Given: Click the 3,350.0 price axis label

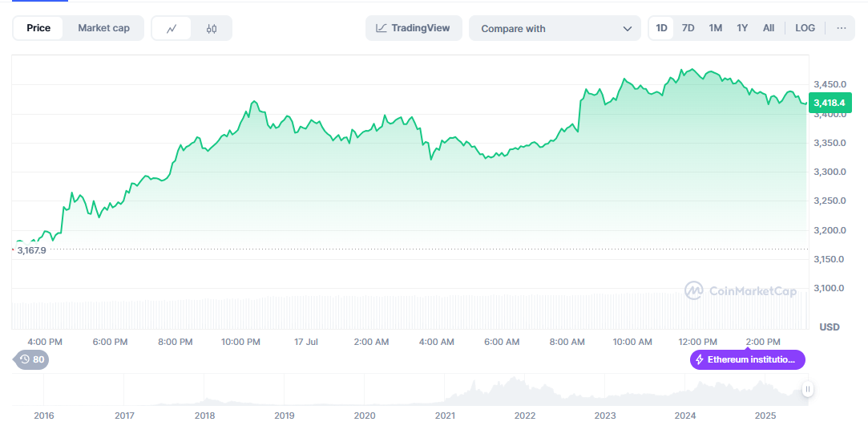Looking at the screenshot, I should 830,143.
